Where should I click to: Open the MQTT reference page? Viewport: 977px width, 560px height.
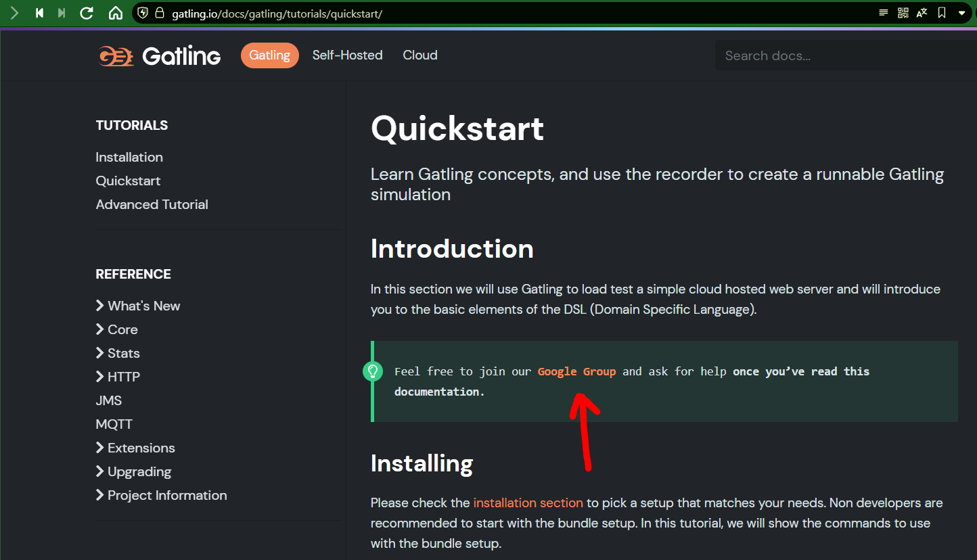point(114,424)
